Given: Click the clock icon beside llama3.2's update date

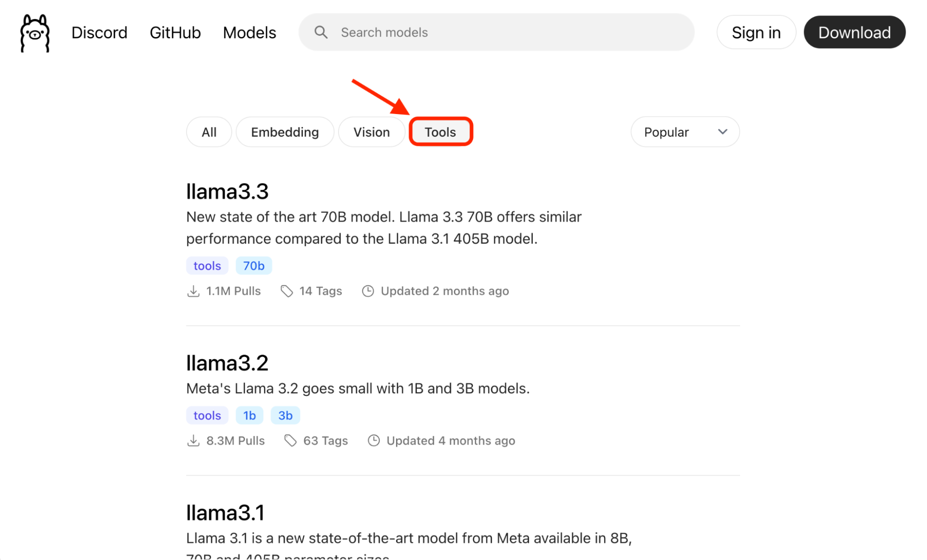Looking at the screenshot, I should [x=374, y=440].
